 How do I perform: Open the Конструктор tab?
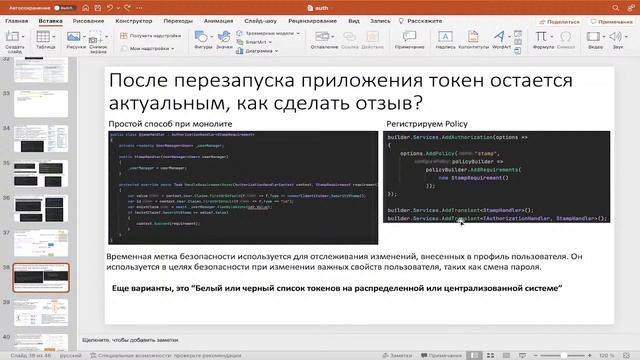pyautogui.click(x=134, y=21)
